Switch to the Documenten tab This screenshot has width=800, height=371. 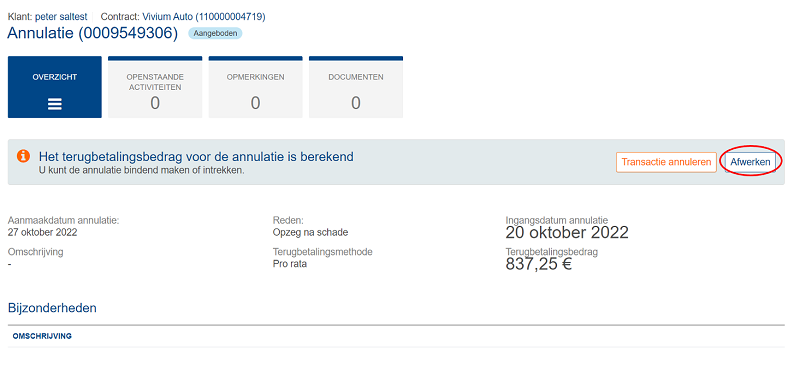point(356,87)
